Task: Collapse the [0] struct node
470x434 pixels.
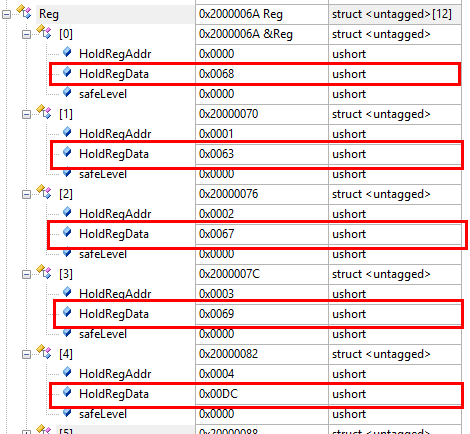Action: 26,34
